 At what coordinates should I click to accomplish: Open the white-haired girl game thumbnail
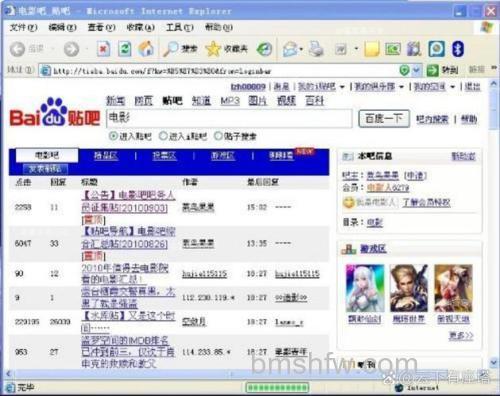point(365,288)
